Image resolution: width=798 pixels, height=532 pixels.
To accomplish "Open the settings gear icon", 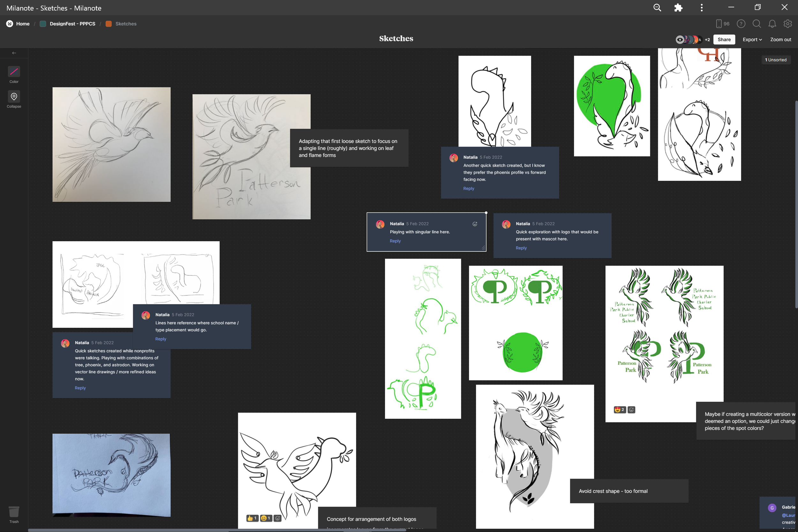I will click(787, 24).
